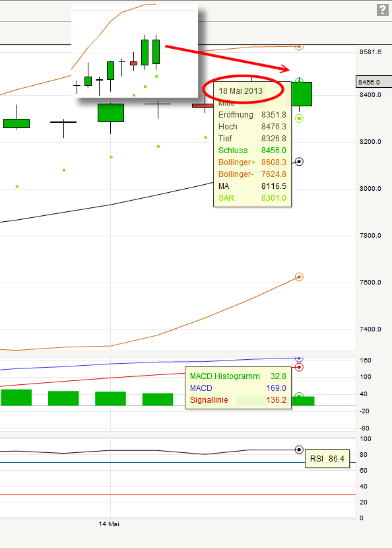Click the blue MACD line end marker
This screenshot has height=548, width=392.
click(x=299, y=359)
